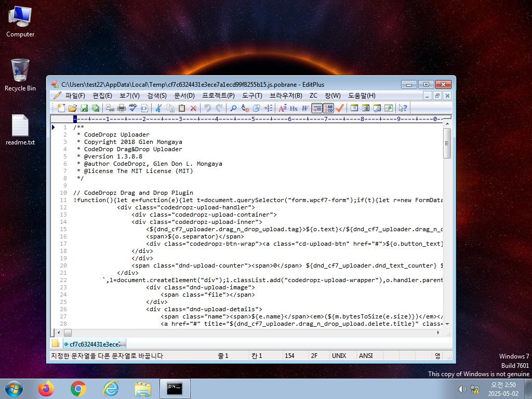Viewport: 532px width, 399px height.
Task: Open Internet Explorer from the taskbar
Action: (111, 389)
